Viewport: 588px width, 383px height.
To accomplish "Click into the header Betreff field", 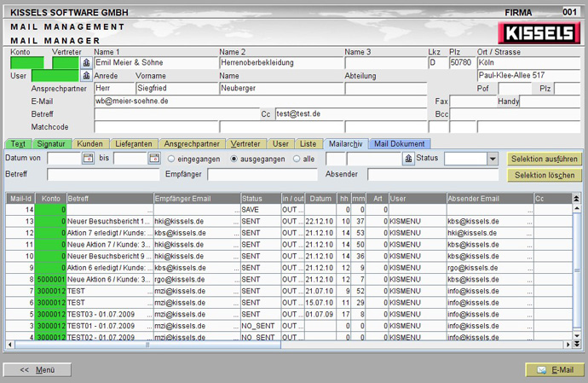I will [176, 113].
